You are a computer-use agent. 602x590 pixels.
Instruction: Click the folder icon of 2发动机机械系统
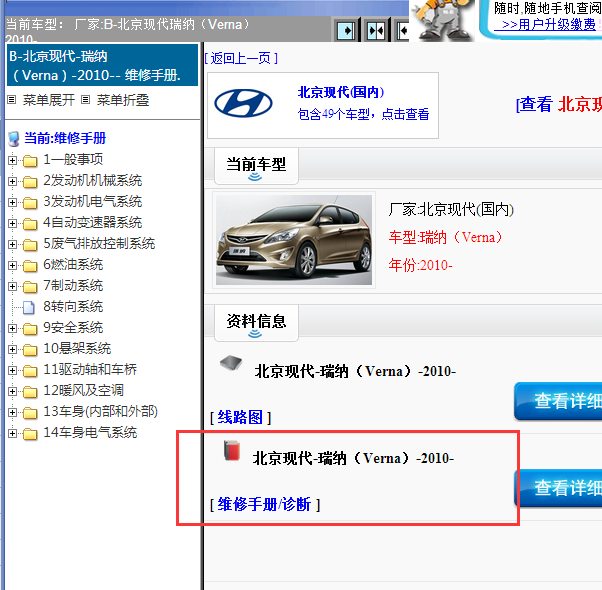click(x=30, y=181)
